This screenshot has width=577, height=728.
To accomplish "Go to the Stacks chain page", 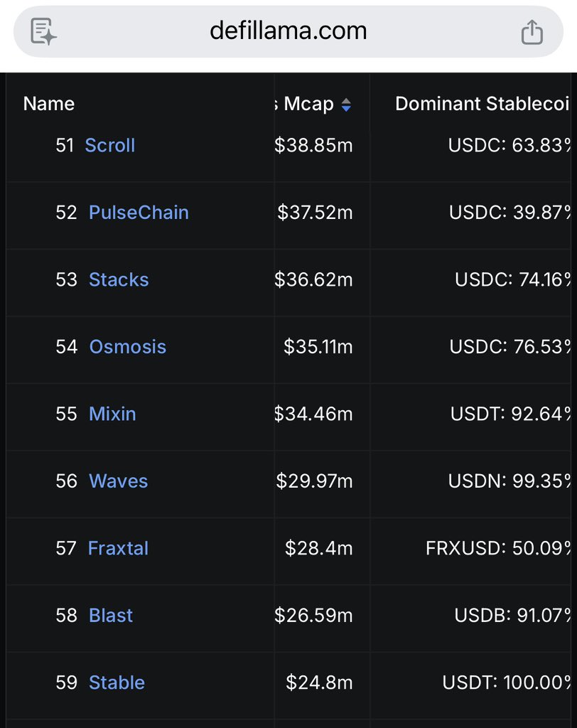I will pos(119,279).
